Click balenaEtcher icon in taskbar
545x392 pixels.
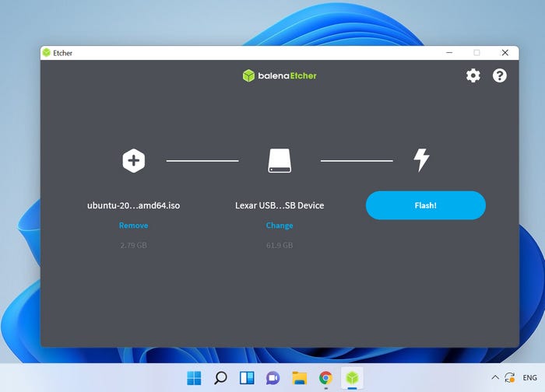pos(352,378)
